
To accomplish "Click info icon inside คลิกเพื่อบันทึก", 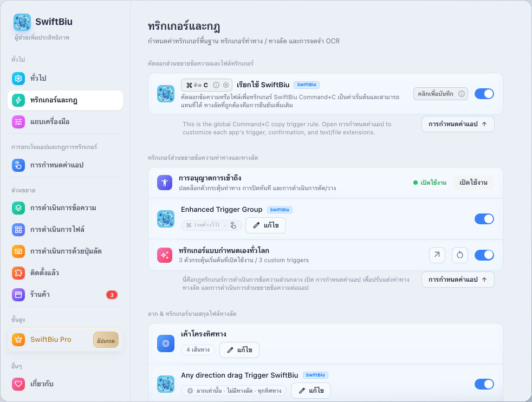I will (x=462, y=94).
